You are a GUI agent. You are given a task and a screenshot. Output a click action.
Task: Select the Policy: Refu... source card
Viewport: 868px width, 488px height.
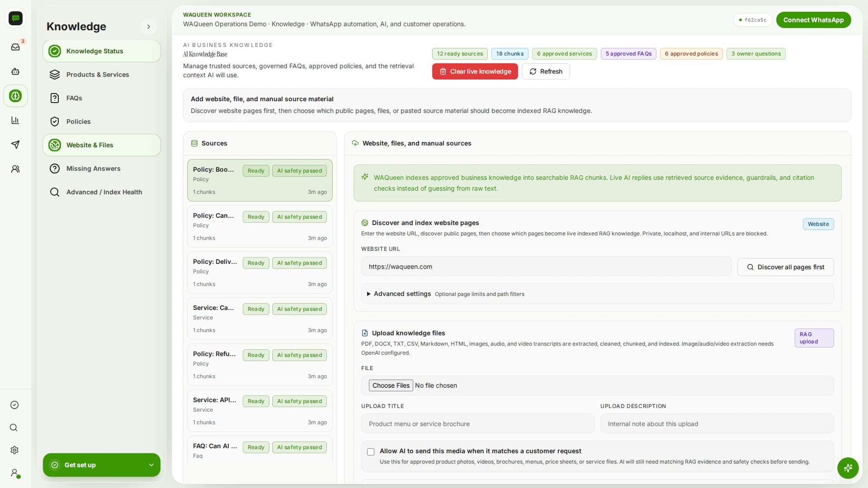click(260, 365)
